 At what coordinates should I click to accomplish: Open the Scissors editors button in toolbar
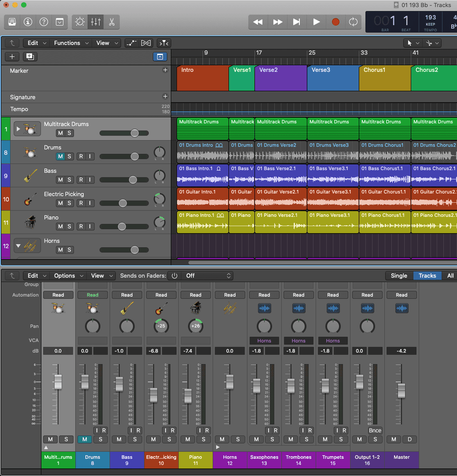click(111, 22)
